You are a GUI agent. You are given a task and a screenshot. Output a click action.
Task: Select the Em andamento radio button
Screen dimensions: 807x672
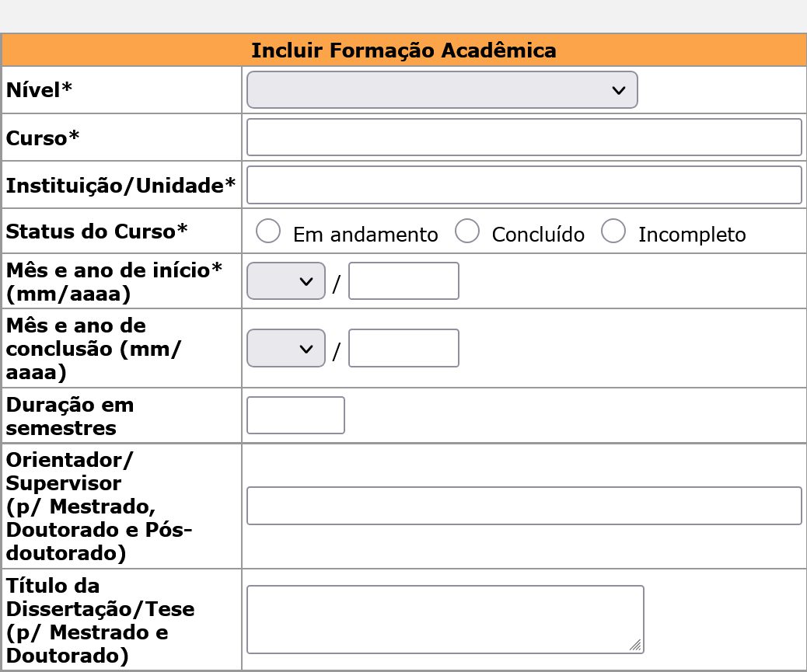pos(268,231)
